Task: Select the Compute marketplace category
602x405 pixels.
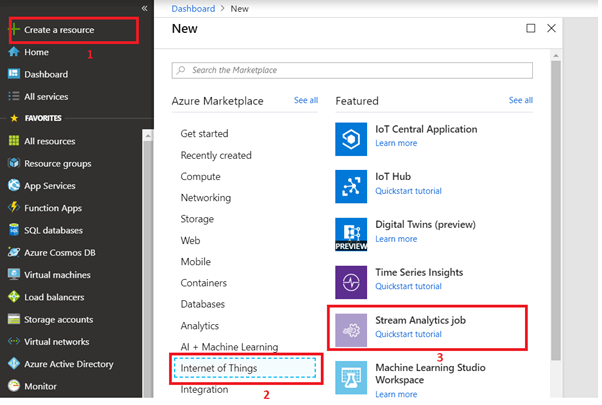Action: 200,176
